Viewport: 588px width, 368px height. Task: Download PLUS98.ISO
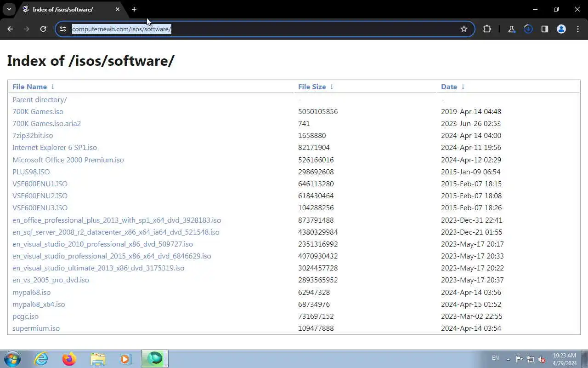(x=31, y=172)
